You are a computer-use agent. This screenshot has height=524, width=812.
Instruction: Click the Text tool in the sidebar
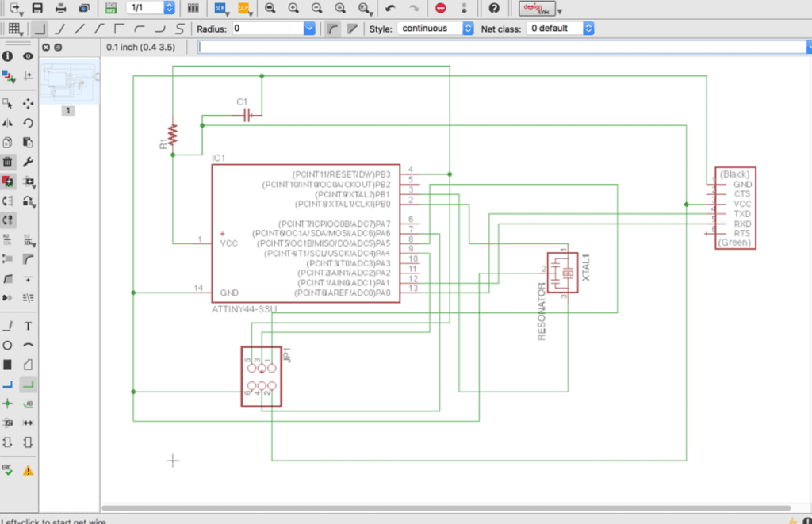(x=29, y=326)
